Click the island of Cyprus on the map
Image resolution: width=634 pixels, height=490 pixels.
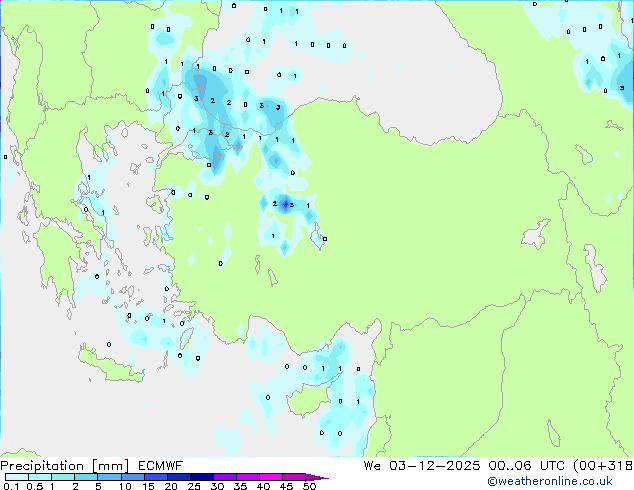(311, 398)
